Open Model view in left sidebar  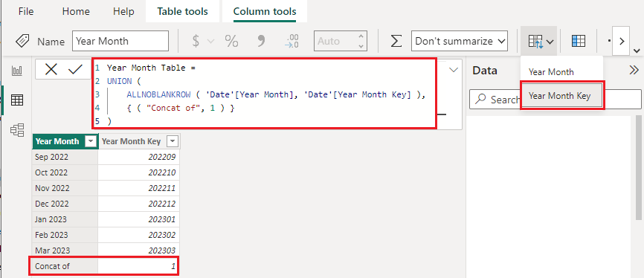[x=17, y=130]
